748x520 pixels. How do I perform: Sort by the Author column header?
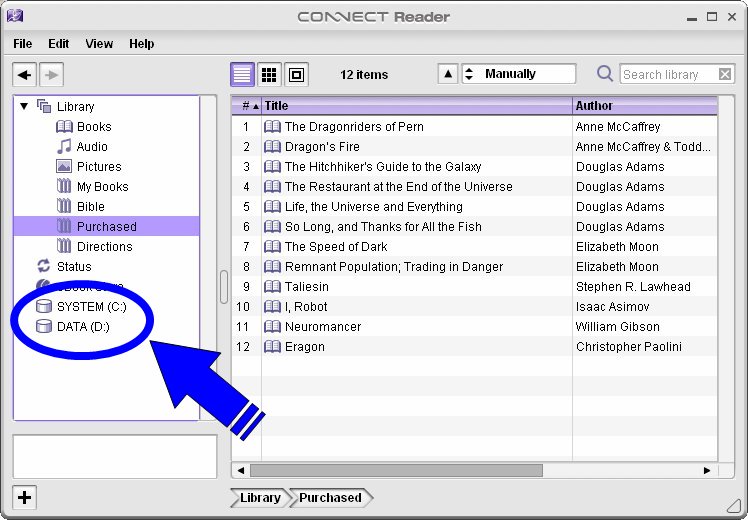pyautogui.click(x=645, y=105)
